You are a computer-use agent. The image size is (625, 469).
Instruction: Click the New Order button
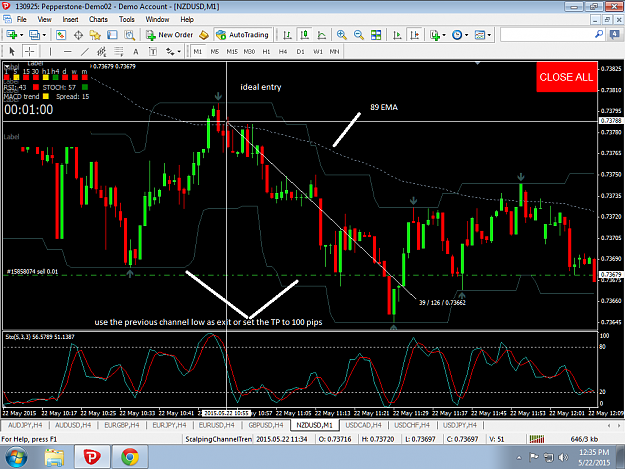click(x=170, y=35)
